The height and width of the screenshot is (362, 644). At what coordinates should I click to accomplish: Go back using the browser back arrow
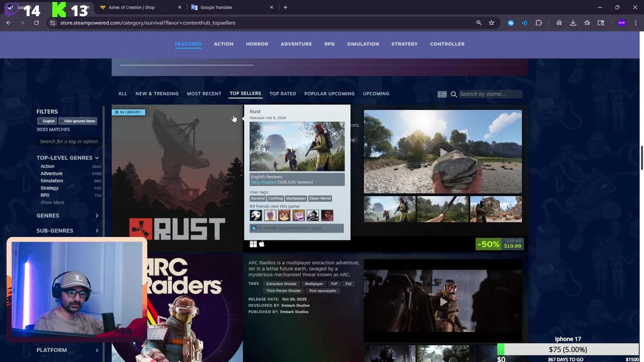[x=9, y=23]
